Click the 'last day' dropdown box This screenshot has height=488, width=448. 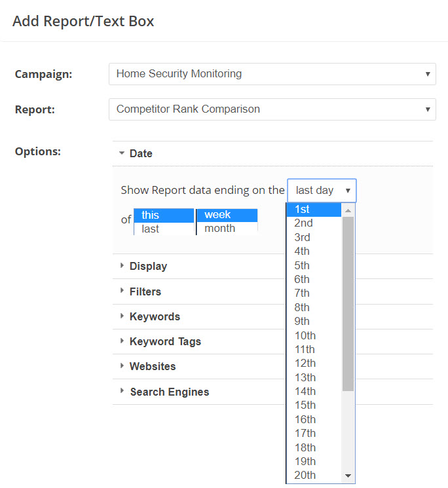(x=322, y=191)
